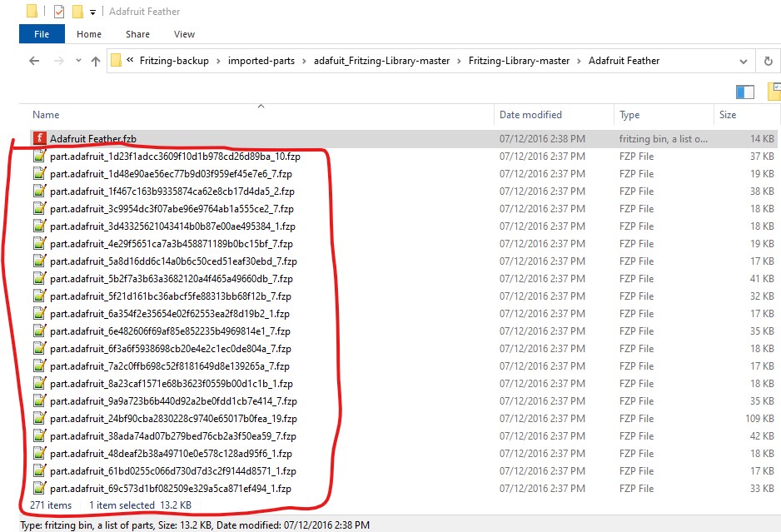Image resolution: width=781 pixels, height=532 pixels.
Task: Sort files by Size column header
Action: coord(728,115)
